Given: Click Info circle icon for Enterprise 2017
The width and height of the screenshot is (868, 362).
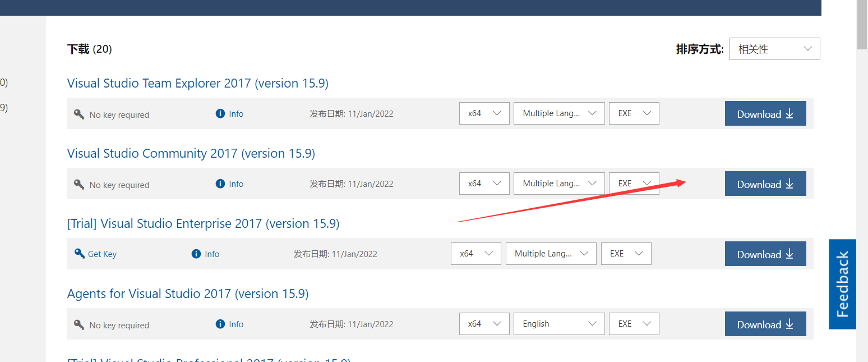Looking at the screenshot, I should click(196, 254).
